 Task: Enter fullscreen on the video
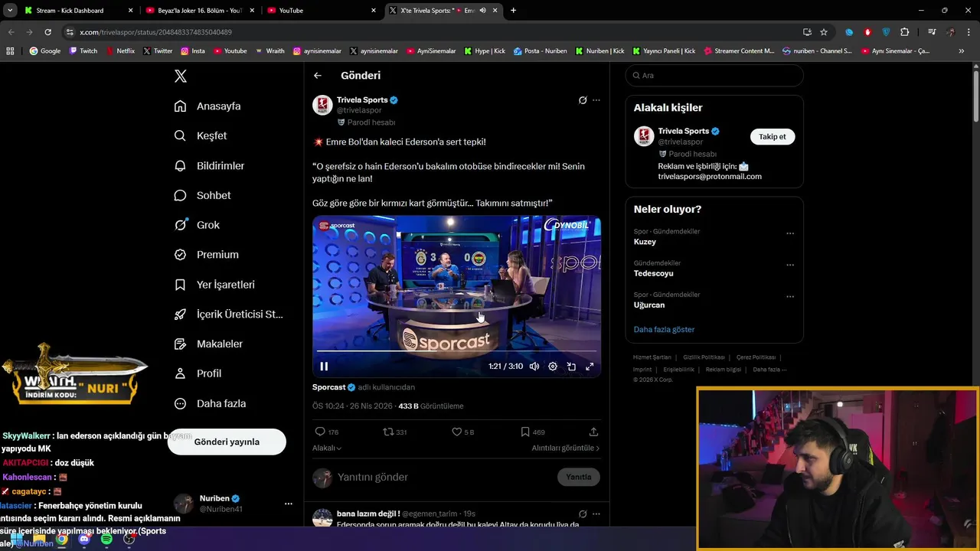590,367
